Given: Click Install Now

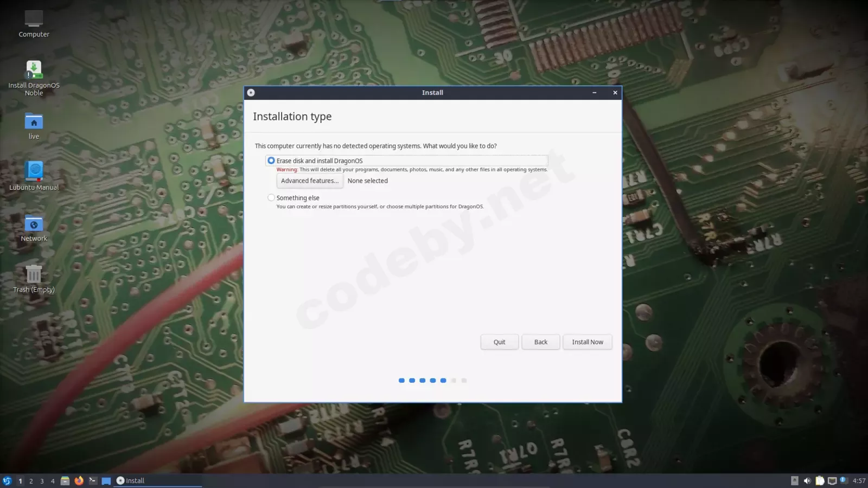Looking at the screenshot, I should pyautogui.click(x=588, y=342).
